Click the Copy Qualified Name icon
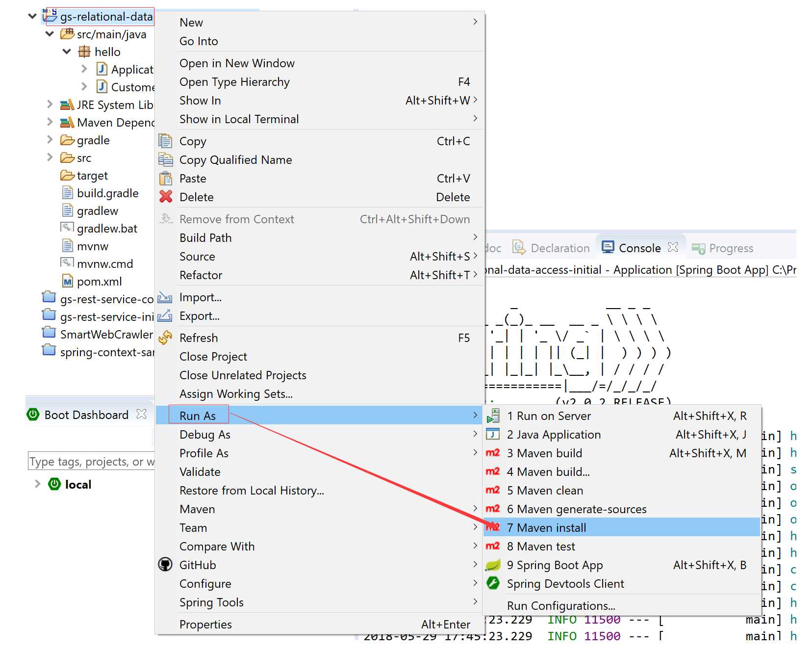 [165, 160]
